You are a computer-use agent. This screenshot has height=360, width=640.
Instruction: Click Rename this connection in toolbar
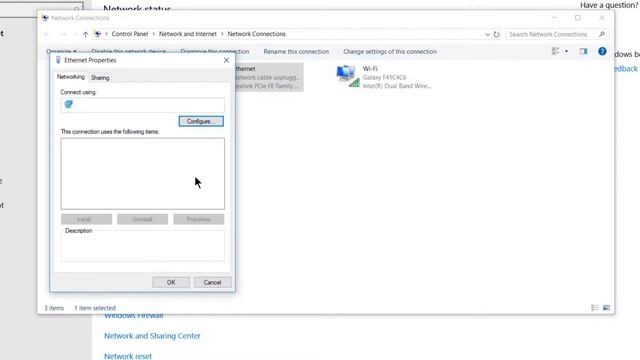296,51
